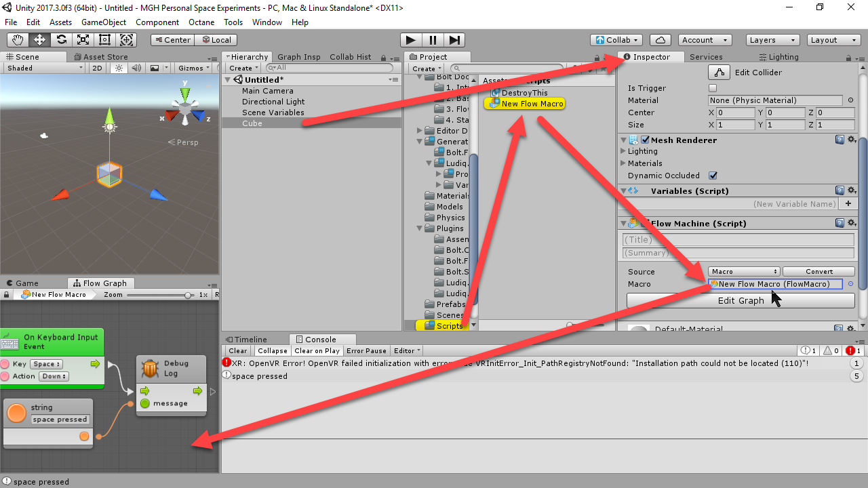
Task: Select the Scale tool
Action: (x=83, y=40)
